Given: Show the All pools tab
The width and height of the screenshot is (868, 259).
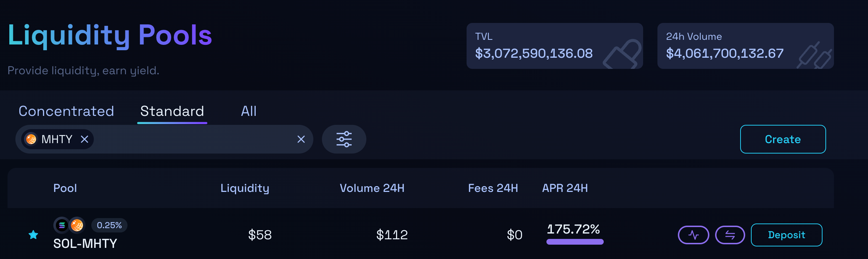Looking at the screenshot, I should pyautogui.click(x=249, y=111).
